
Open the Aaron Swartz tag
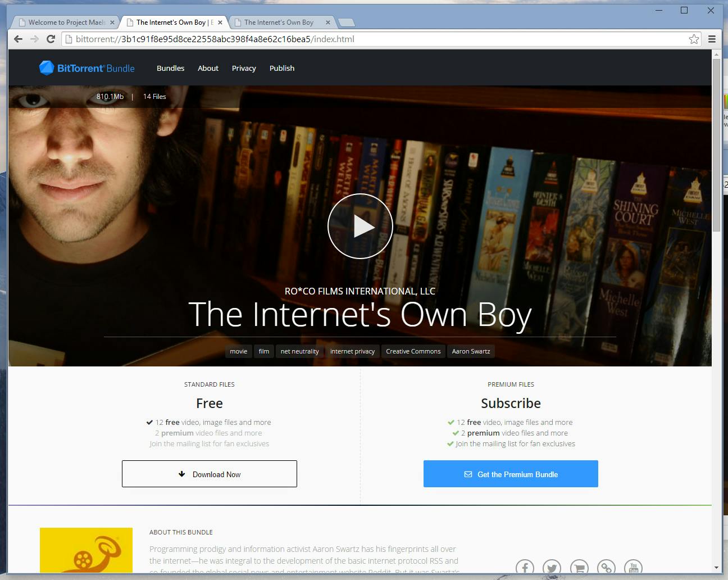pos(471,351)
